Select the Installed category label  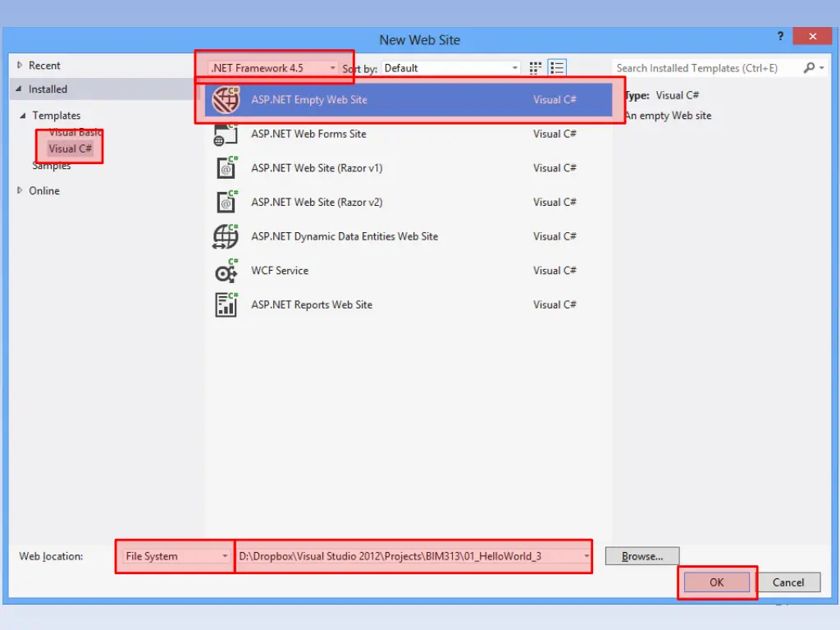48,89
